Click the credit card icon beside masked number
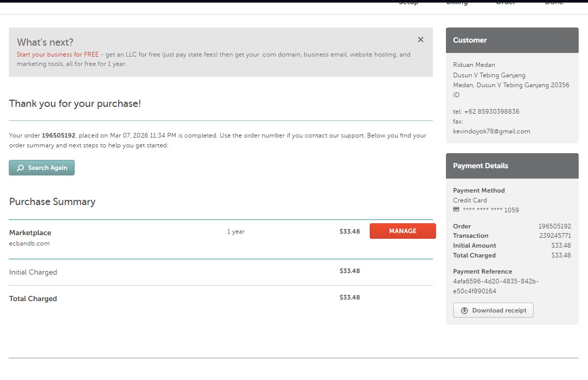The image size is (588, 380). (456, 210)
